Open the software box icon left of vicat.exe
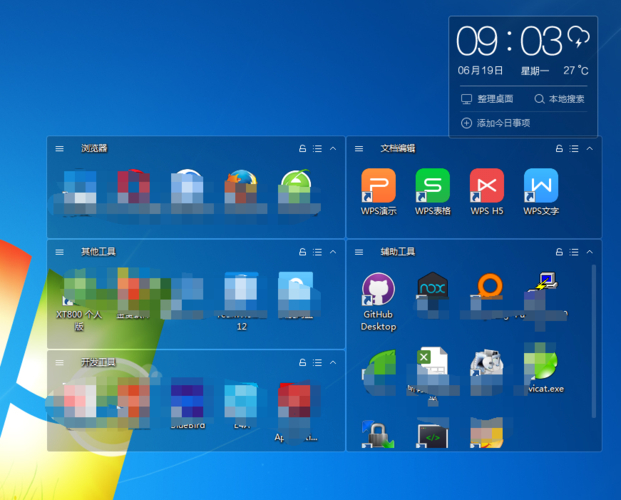 click(x=487, y=364)
